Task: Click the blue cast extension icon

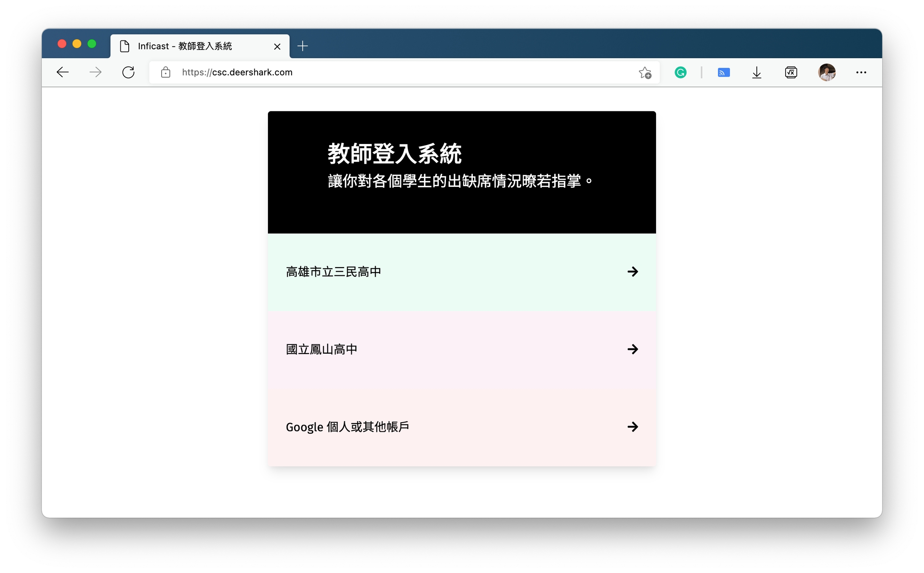Action: [x=723, y=73]
